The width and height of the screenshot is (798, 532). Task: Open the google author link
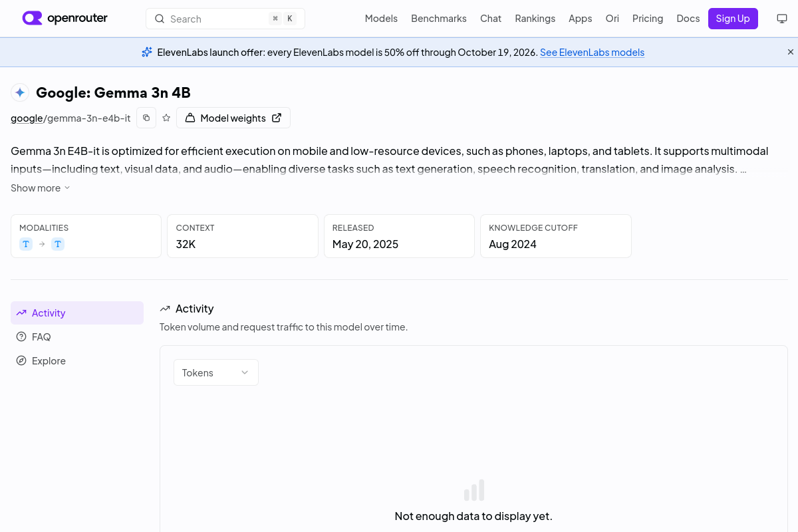pos(27,118)
